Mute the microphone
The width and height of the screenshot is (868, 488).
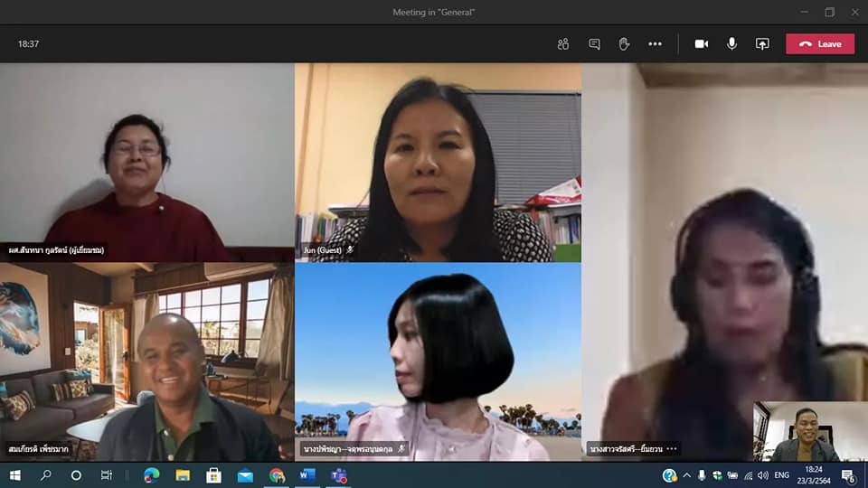[731, 43]
